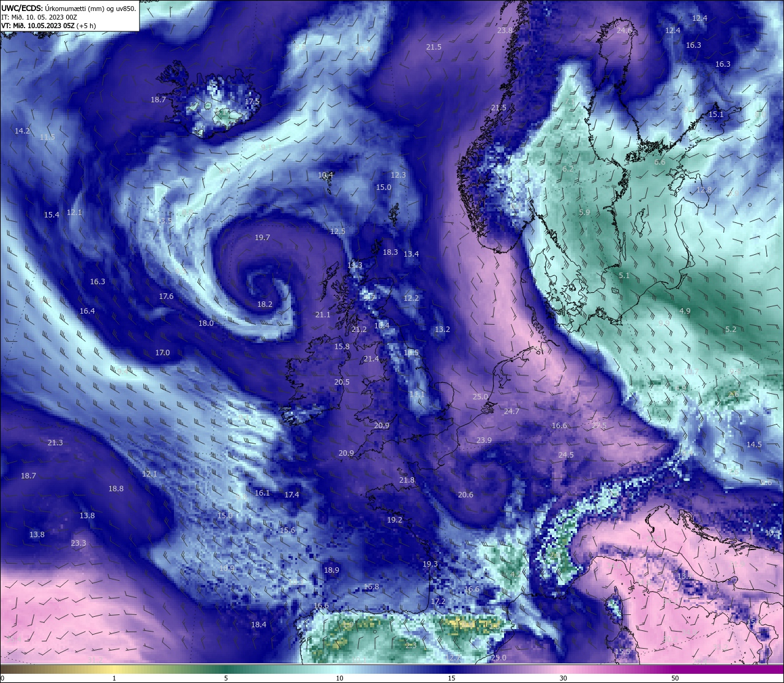Click the map value 17.4
The image size is (784, 683).
pyautogui.click(x=292, y=495)
